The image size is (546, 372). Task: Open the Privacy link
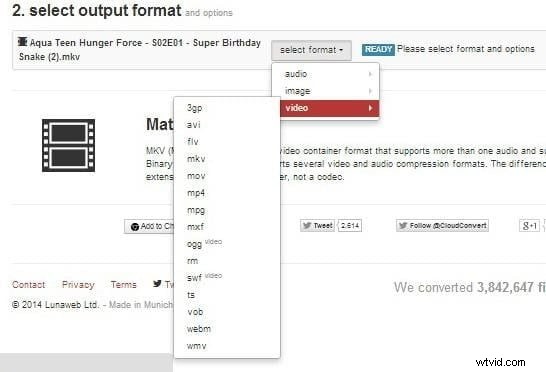click(78, 285)
